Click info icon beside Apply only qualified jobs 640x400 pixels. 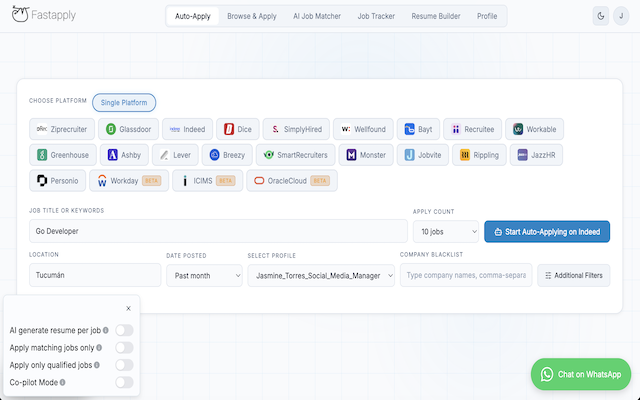click(x=97, y=365)
